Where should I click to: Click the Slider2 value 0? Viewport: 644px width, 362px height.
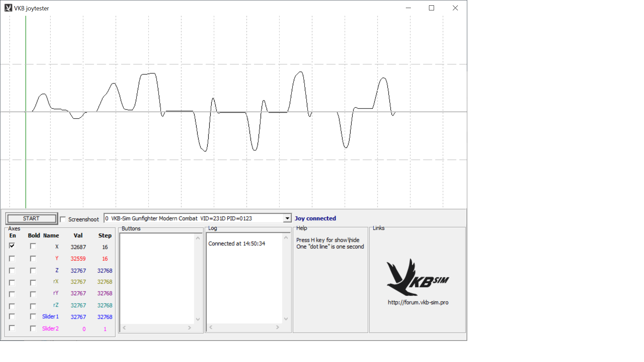pyautogui.click(x=84, y=329)
